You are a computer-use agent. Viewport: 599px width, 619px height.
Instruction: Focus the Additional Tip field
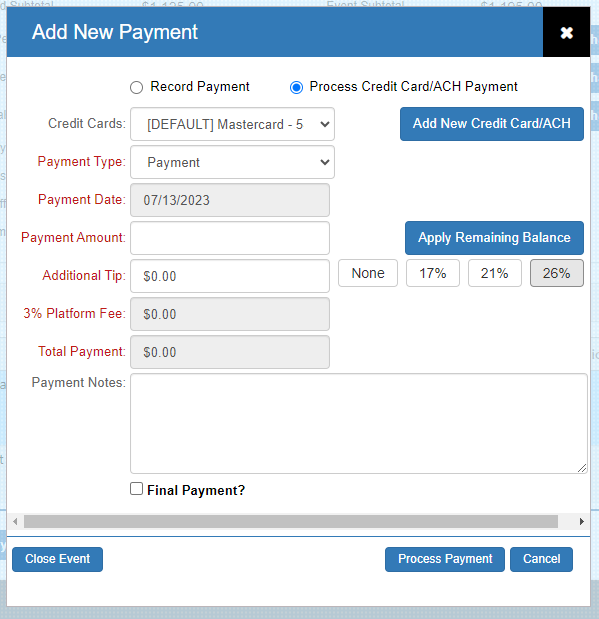[230, 276]
